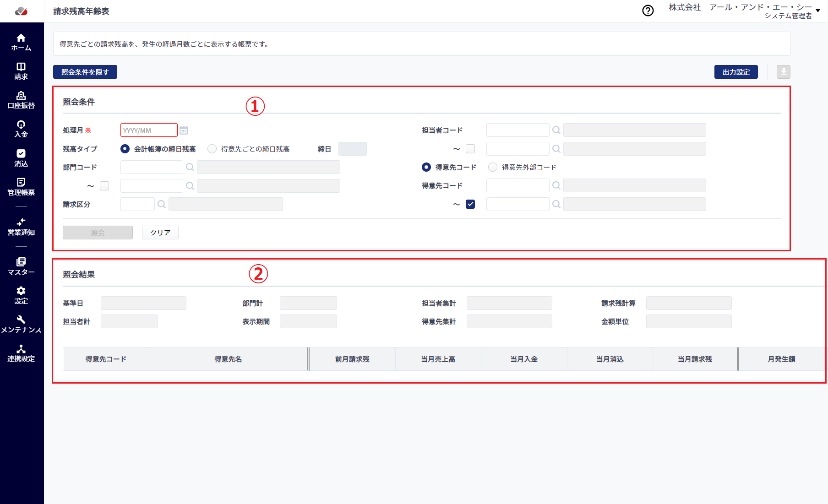Select 得意先外部コード radio option
This screenshot has height=504, width=828.
click(493, 167)
